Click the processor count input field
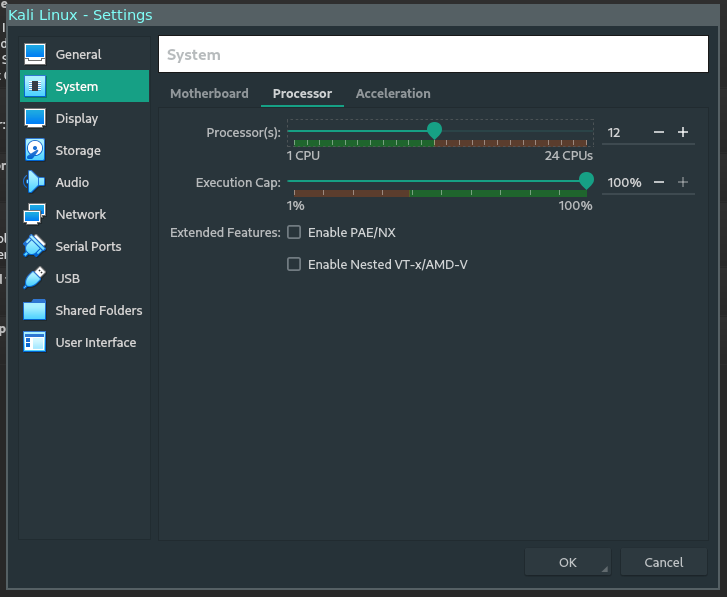 (625, 132)
